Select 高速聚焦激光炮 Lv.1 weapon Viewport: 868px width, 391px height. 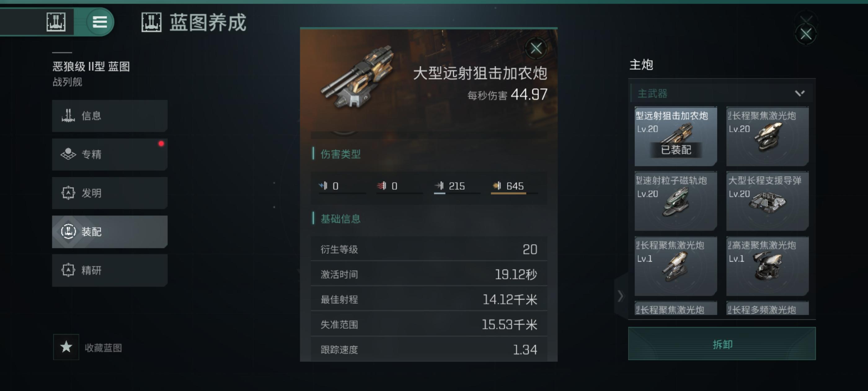[x=767, y=266]
